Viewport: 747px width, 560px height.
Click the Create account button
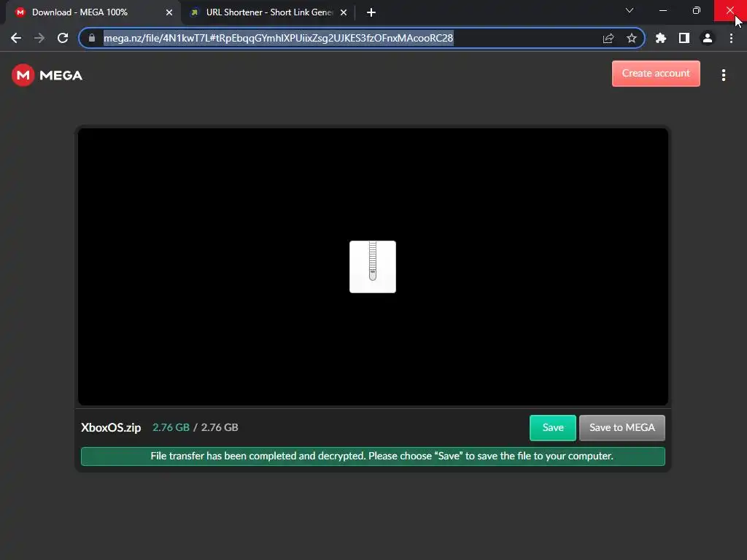pos(656,74)
